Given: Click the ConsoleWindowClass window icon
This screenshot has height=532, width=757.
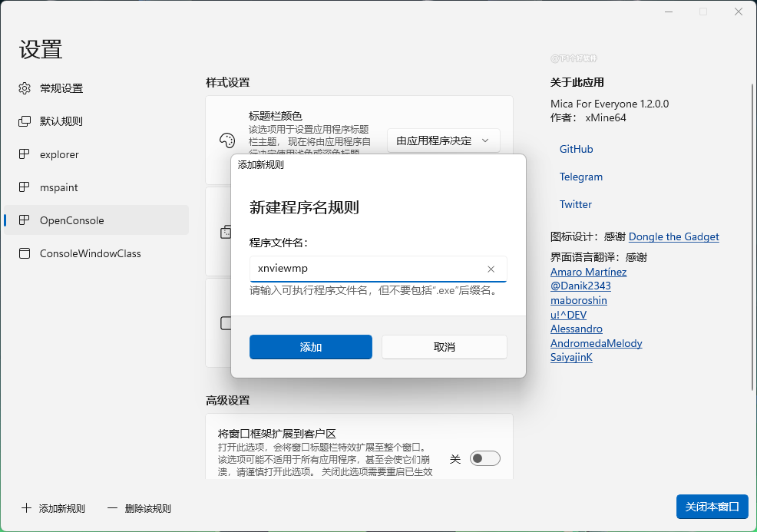Looking at the screenshot, I should pos(25,253).
